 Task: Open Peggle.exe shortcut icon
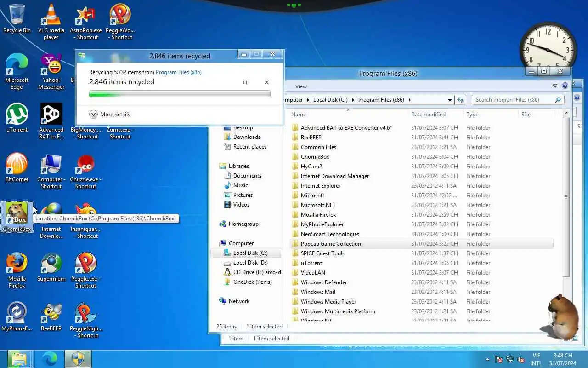coord(85,270)
